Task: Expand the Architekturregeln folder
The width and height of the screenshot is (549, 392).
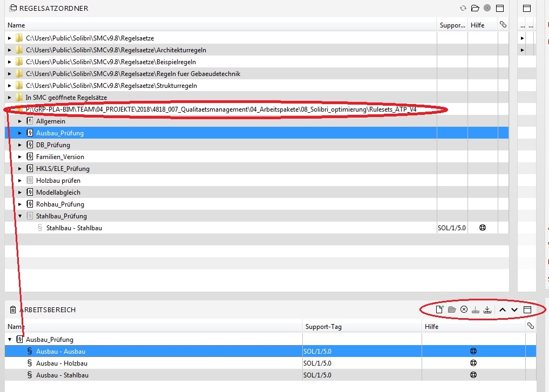Action: point(10,50)
